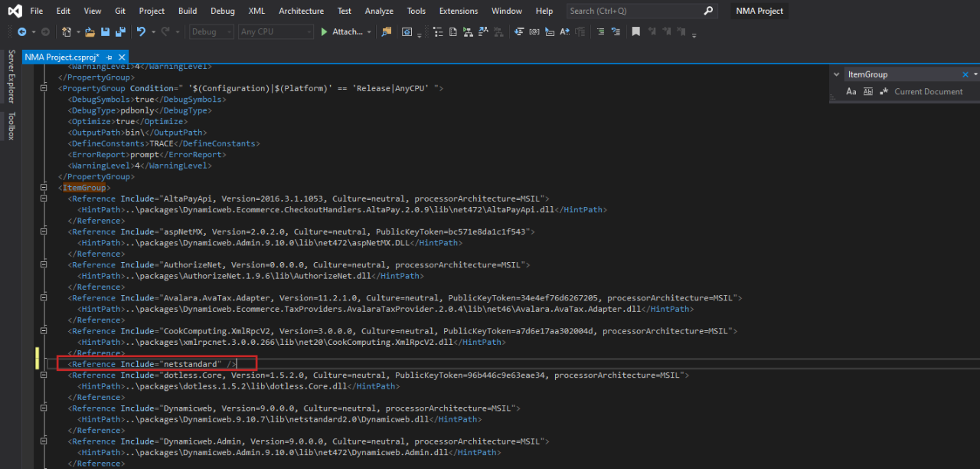The height and width of the screenshot is (469, 980).
Task: Close the NMA Project.csproj tab
Action: click(122, 57)
